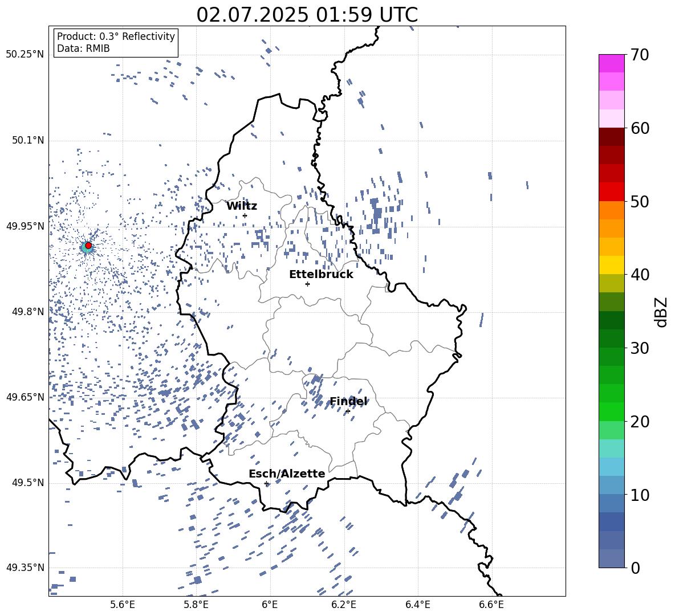Click the dark maroon colorbar swatch below 60
The image size is (675, 616).
coord(611,137)
